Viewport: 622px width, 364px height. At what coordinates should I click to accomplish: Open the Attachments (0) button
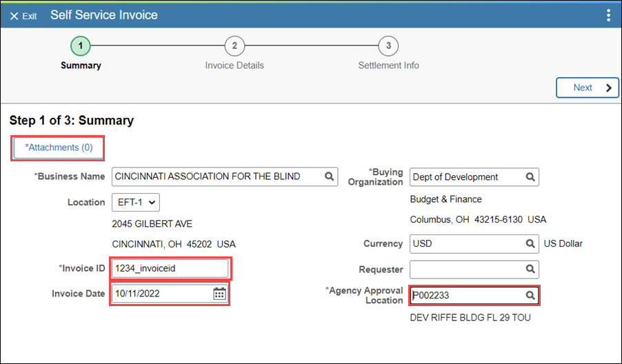click(59, 148)
